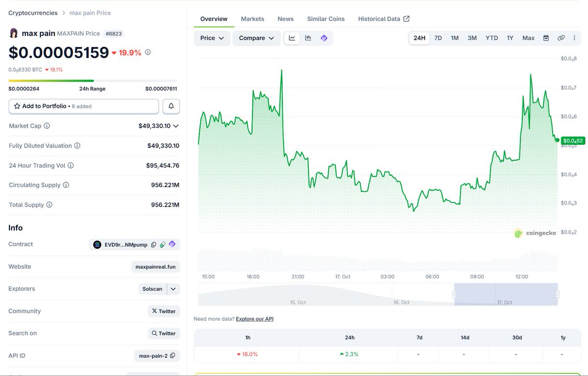Show Market Cap info tooltip
This screenshot has height=376, width=588.
coord(47,126)
